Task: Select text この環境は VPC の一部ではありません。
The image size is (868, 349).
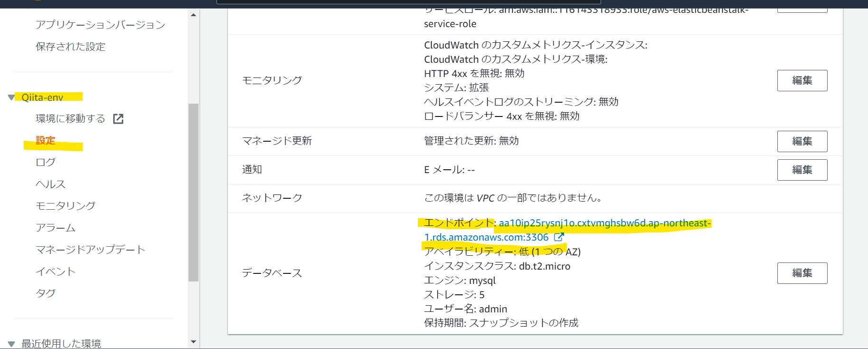Action: 513,198
